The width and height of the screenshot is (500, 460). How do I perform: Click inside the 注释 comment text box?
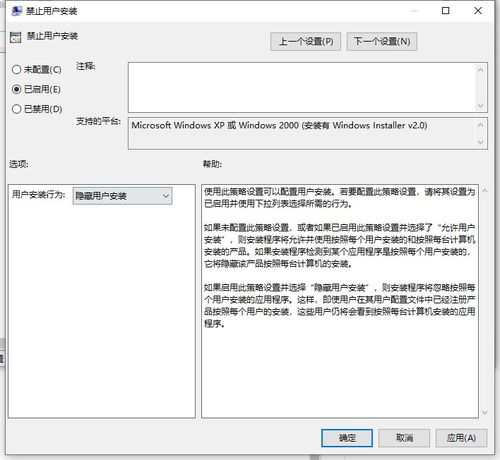(301, 87)
